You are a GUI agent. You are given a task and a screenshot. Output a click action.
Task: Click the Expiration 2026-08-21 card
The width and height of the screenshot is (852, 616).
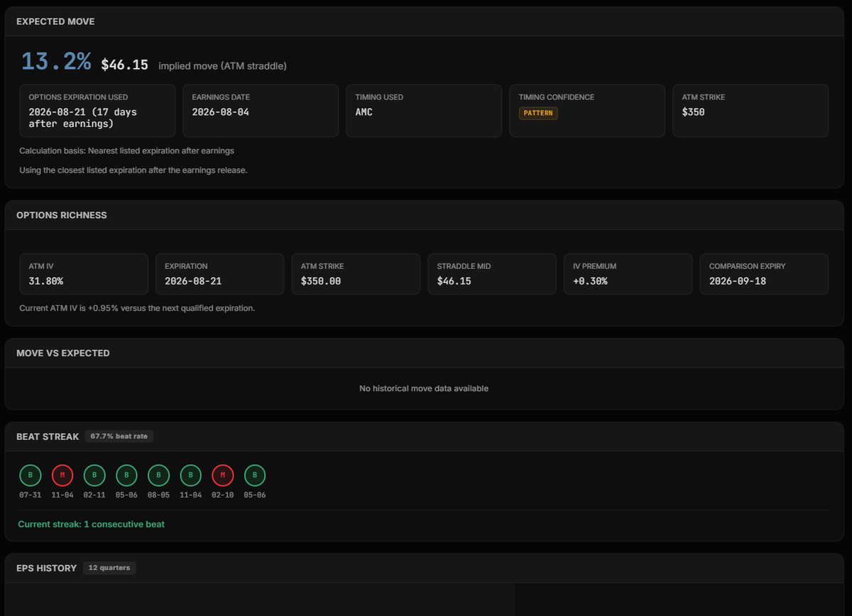(220, 274)
